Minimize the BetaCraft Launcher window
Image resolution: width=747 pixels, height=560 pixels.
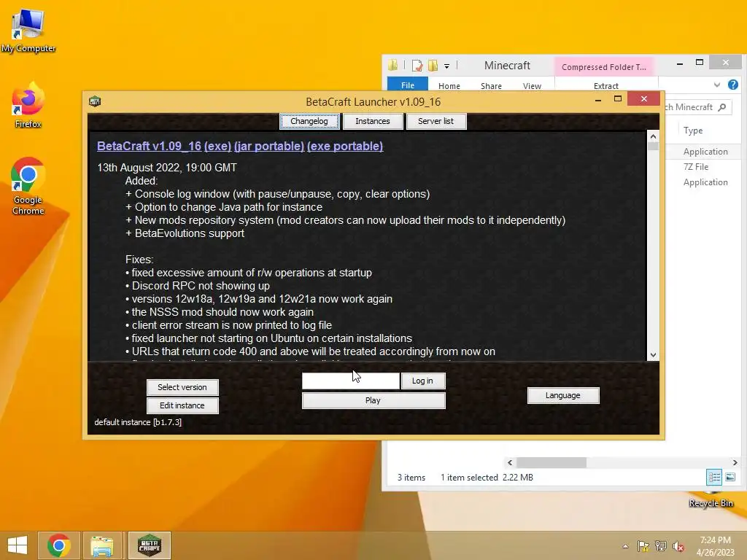[x=598, y=99]
